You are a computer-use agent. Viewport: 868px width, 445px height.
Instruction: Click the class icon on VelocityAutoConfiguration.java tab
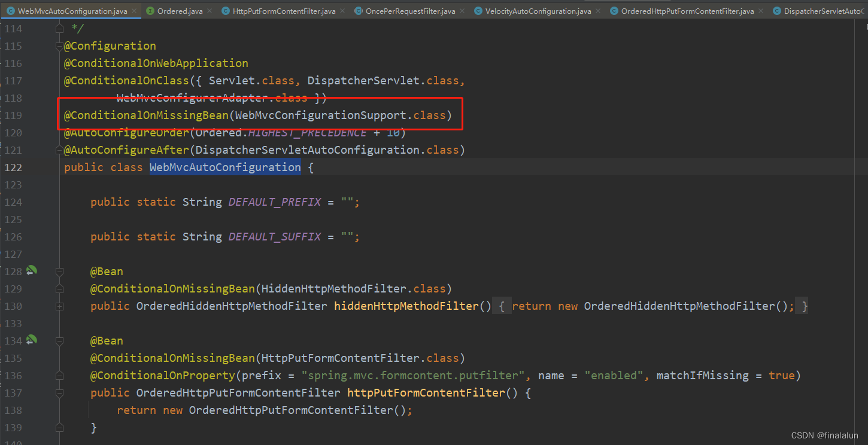[478, 10]
